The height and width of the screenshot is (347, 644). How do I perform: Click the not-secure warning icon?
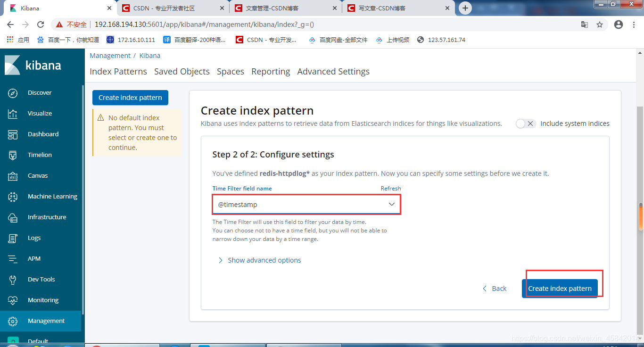click(x=59, y=25)
